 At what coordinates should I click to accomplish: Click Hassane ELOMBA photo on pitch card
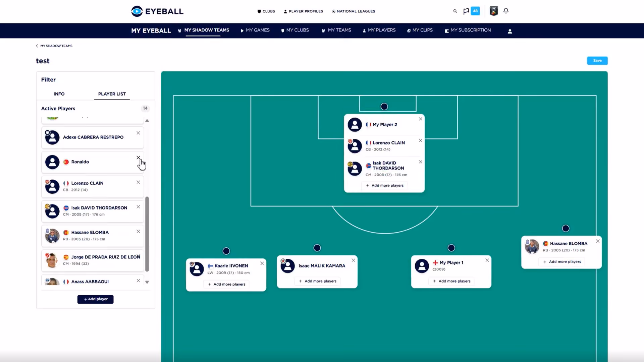click(x=532, y=247)
